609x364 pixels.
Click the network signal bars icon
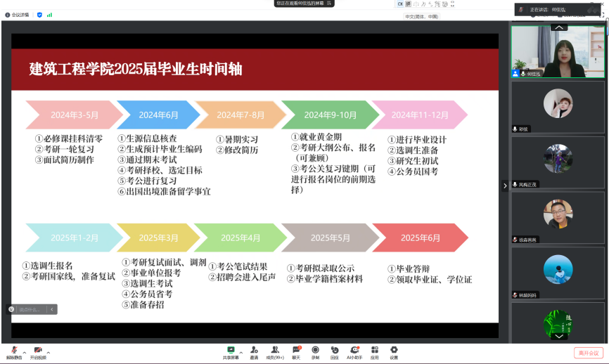[x=49, y=14]
